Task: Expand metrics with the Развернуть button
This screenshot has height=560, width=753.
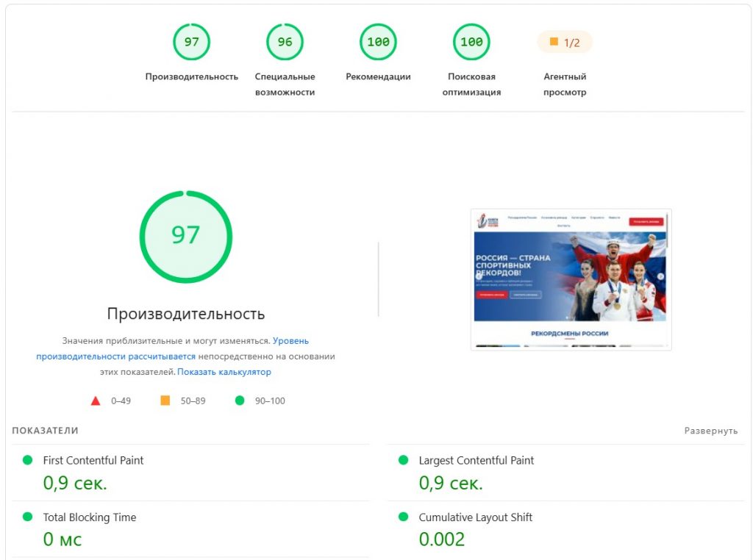Action: (711, 431)
